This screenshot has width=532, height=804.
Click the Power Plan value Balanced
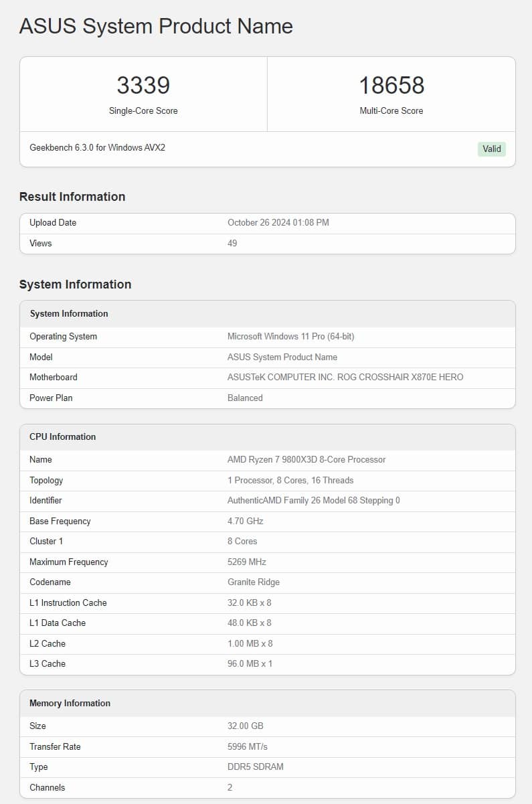click(245, 398)
